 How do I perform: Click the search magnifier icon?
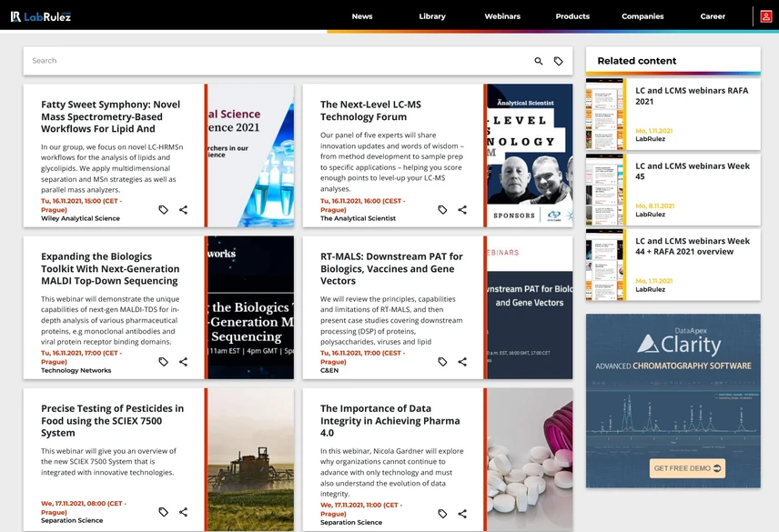click(539, 61)
